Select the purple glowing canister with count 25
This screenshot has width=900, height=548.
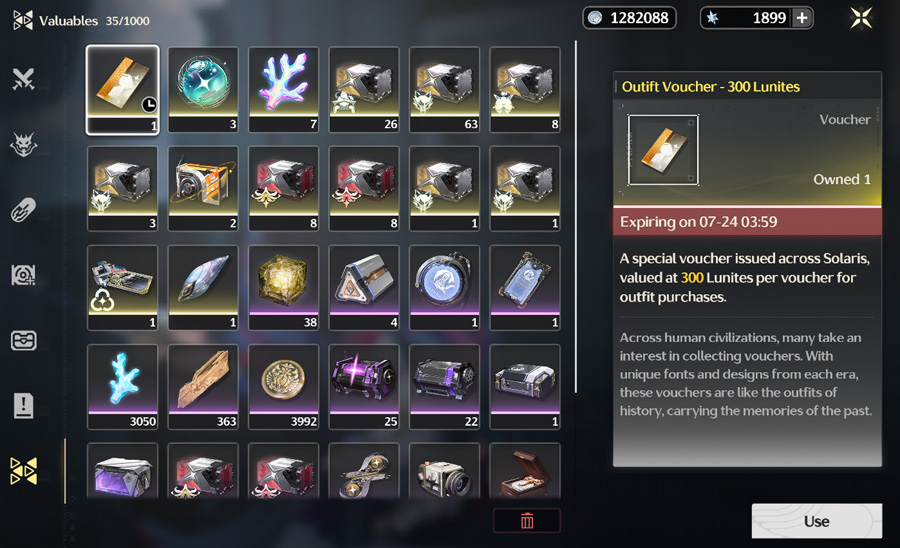[x=364, y=387]
